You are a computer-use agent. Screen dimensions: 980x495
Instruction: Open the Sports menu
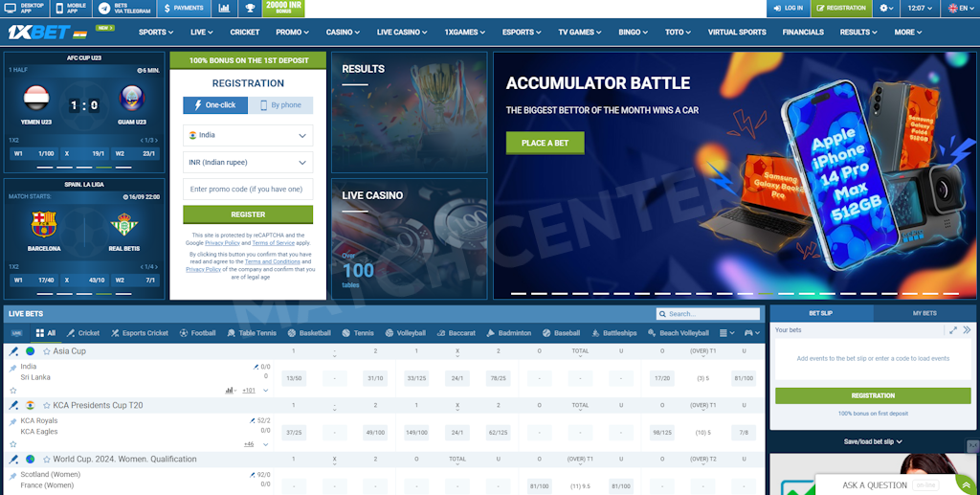156,32
